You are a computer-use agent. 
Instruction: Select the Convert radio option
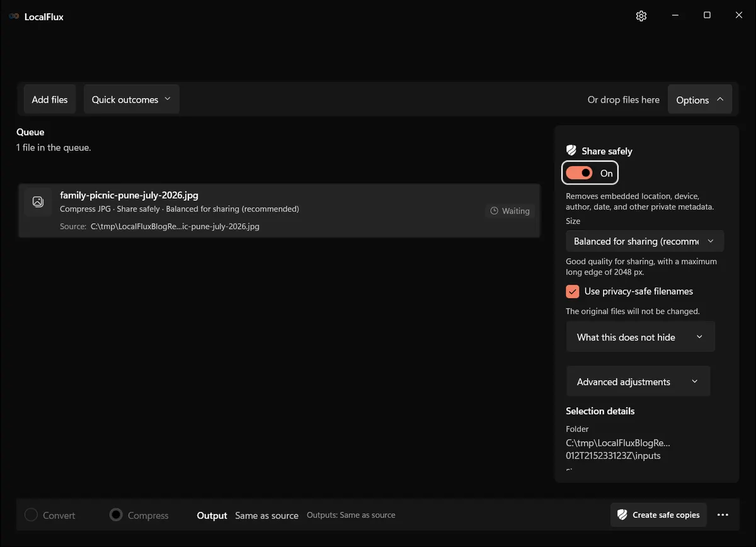point(31,515)
